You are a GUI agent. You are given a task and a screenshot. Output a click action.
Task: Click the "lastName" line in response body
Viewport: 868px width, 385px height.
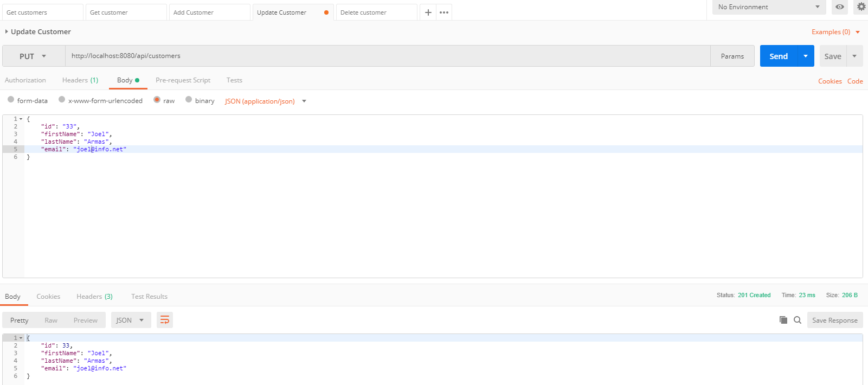443,361
